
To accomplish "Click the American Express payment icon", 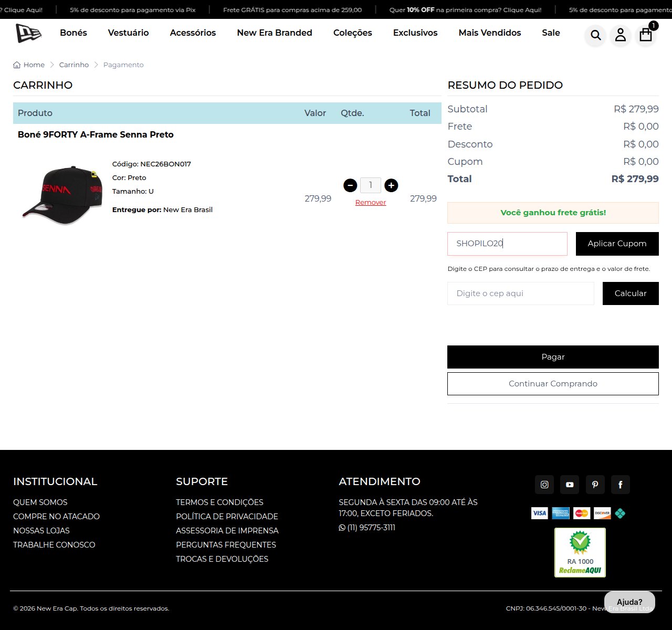I will pos(561,513).
